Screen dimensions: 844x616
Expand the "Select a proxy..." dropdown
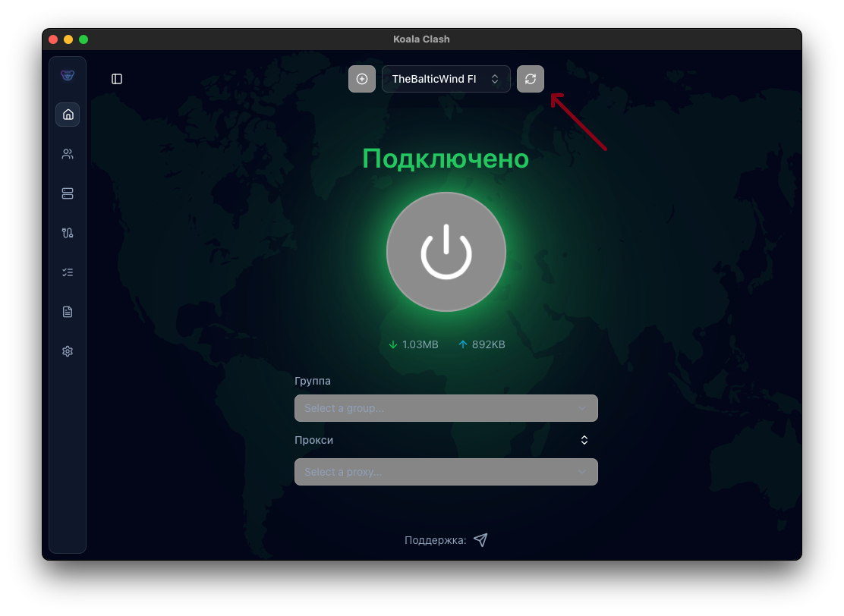446,472
